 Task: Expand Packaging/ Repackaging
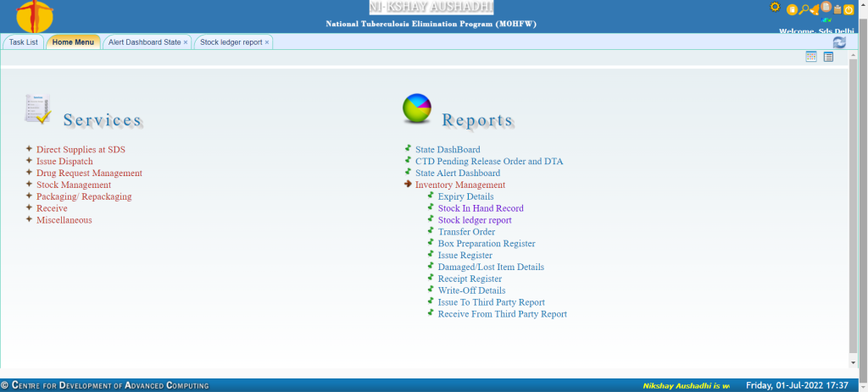84,196
